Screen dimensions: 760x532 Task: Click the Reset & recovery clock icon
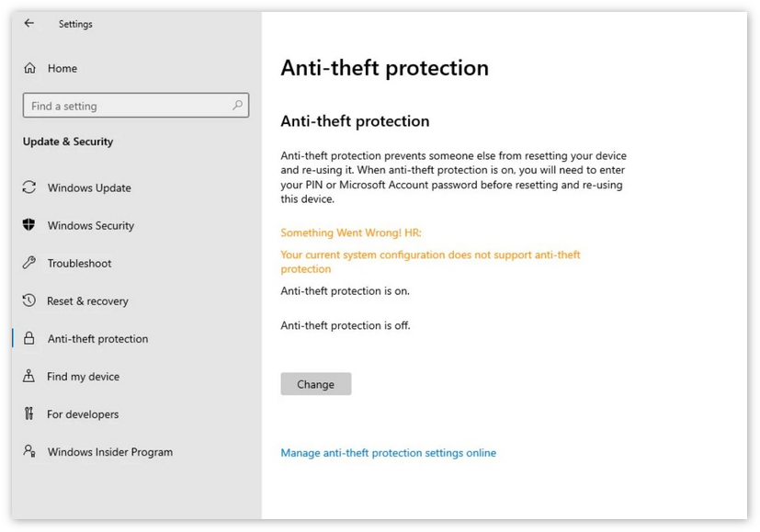pos(29,300)
